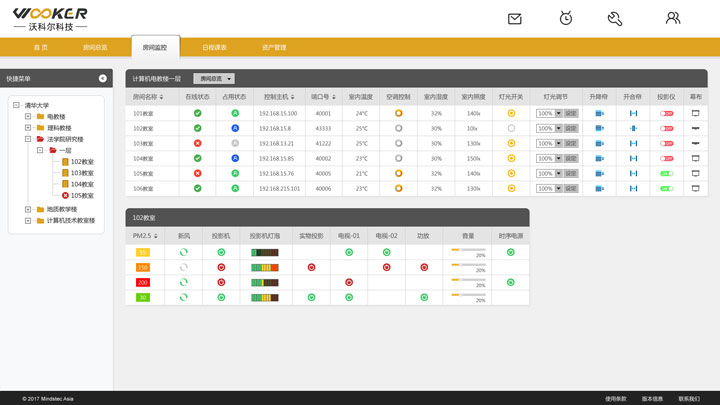Image resolution: width=720 pixels, height=405 pixels.
Task: Adjust the volume slider in first row
Action: [468, 250]
